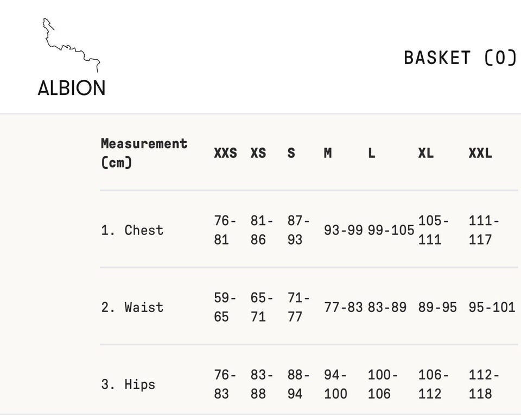This screenshot has height=420, width=521.
Task: Click the 89-95 waist measurement cell
Action: (437, 307)
